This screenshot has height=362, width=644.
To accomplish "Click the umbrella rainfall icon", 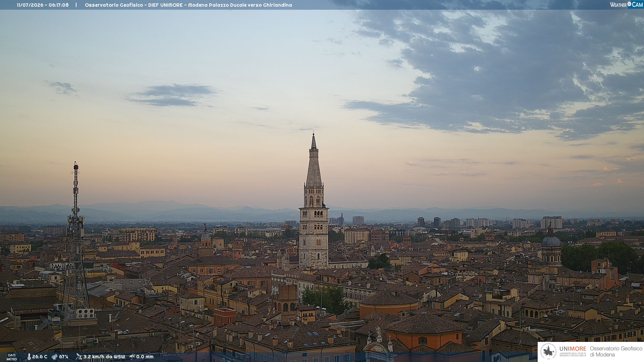I will click(x=132, y=357).
